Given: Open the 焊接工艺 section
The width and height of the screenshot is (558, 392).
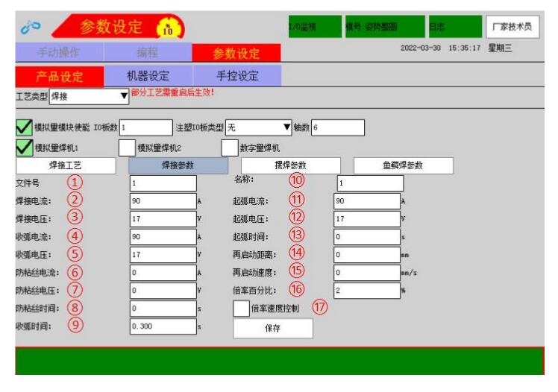Looking at the screenshot, I should [x=66, y=165].
